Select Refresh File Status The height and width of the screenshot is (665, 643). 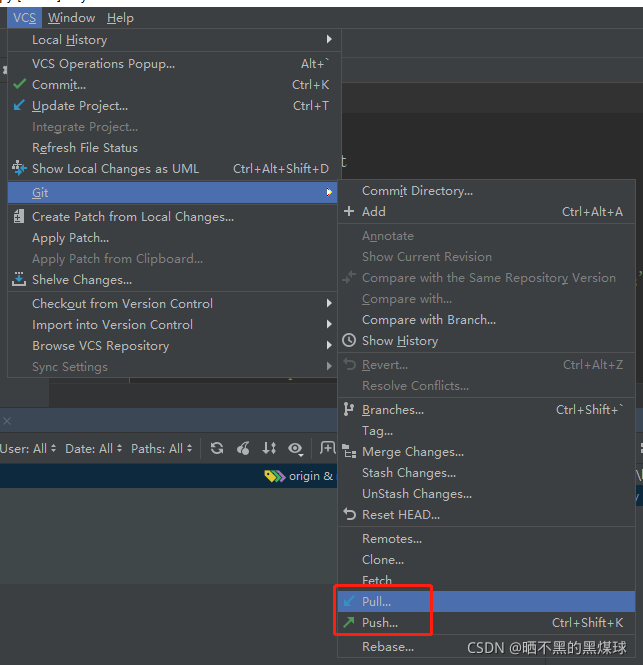(x=173, y=148)
